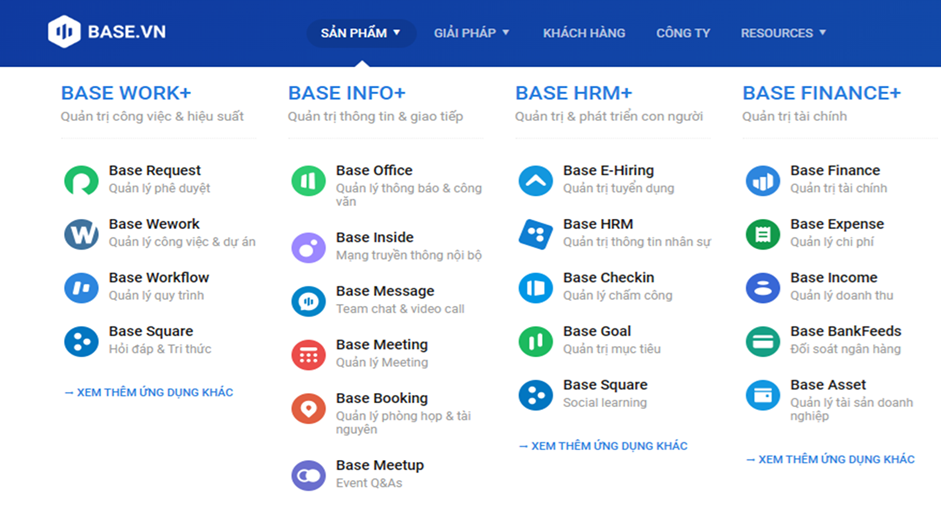941x522 pixels.
Task: Click the BASE WORK+ heading
Action: click(126, 93)
